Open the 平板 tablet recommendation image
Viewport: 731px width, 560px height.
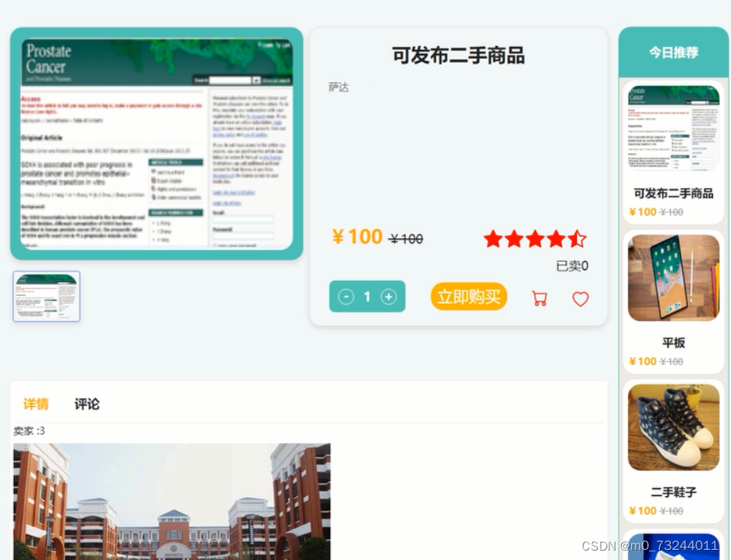click(674, 278)
